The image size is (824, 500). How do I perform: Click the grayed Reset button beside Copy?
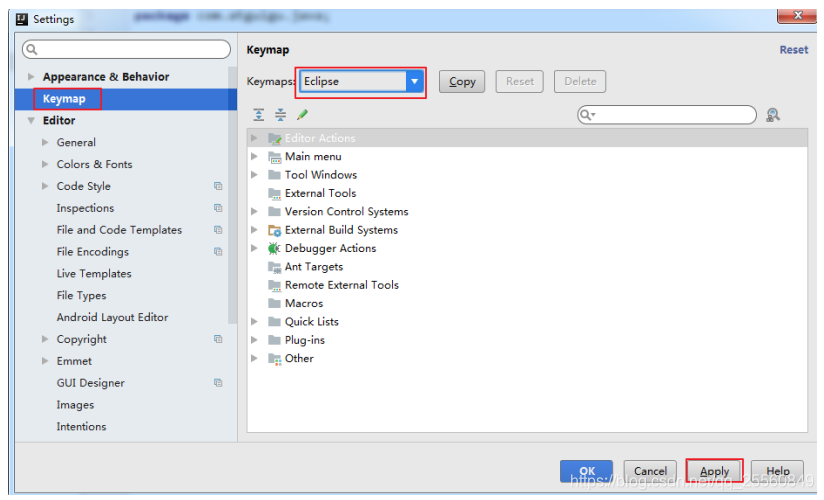[x=520, y=81]
